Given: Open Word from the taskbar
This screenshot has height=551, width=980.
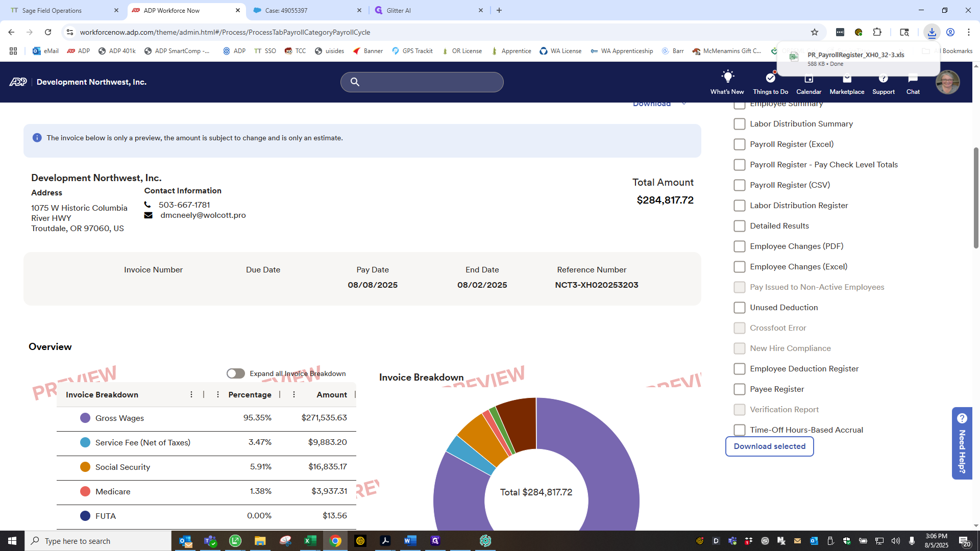Looking at the screenshot, I should [x=410, y=541].
